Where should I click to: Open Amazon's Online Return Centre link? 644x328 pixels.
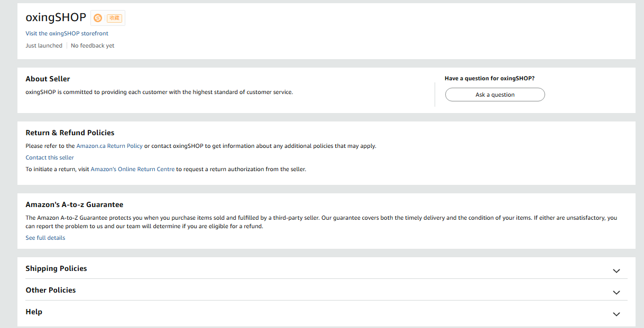point(133,169)
